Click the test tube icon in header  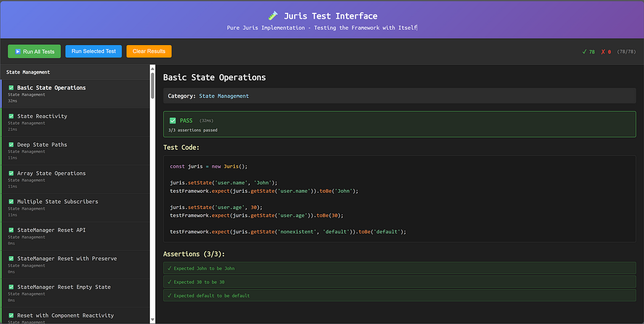tap(273, 16)
